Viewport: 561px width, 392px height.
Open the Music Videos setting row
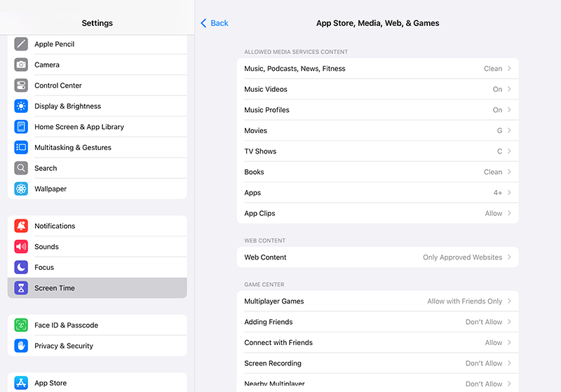coord(377,89)
